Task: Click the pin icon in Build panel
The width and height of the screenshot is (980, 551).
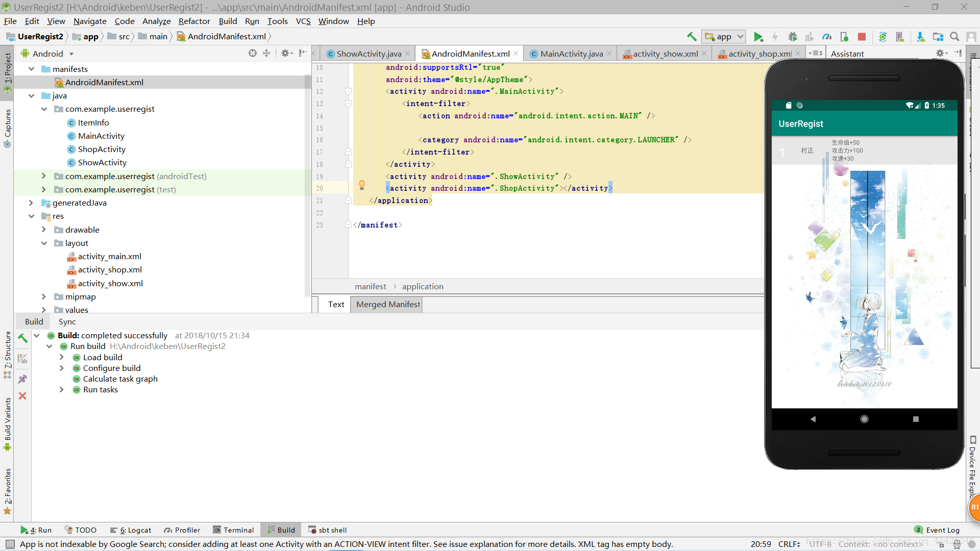Action: click(x=22, y=379)
